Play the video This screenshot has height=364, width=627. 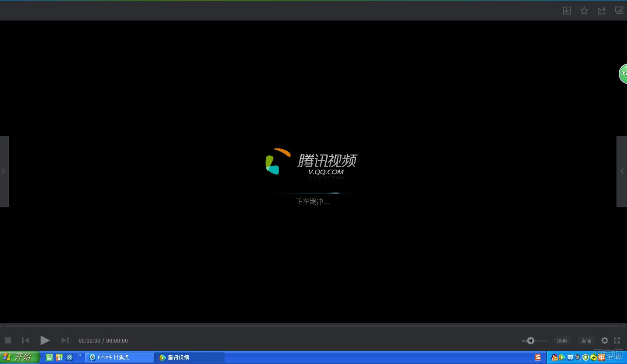(x=45, y=340)
